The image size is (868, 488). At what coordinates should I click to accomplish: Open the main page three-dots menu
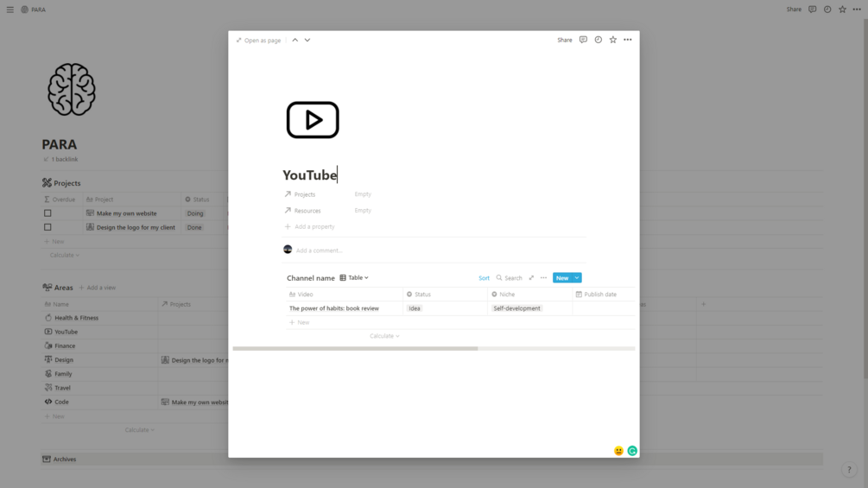(x=857, y=10)
